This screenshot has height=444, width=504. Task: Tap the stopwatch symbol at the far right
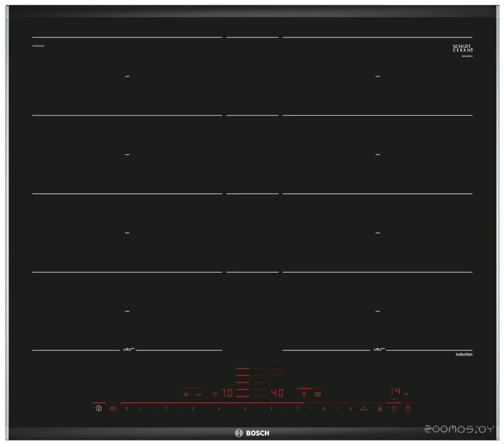click(408, 409)
